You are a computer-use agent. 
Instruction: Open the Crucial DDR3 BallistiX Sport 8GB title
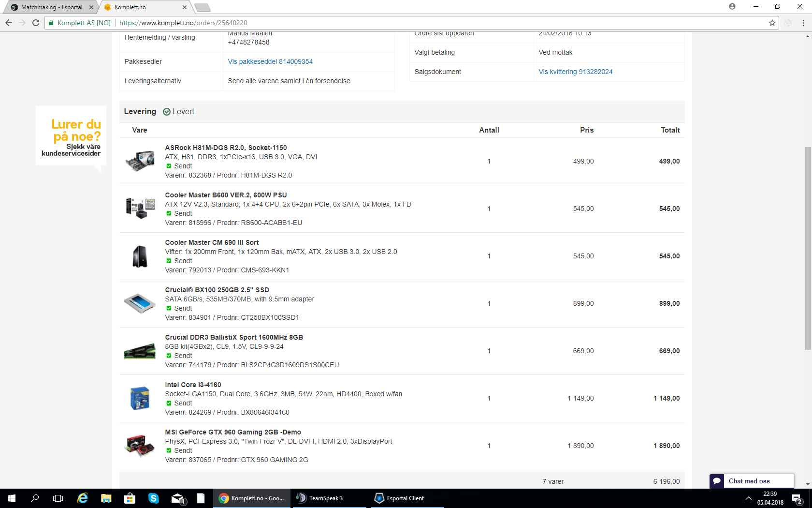coord(234,337)
